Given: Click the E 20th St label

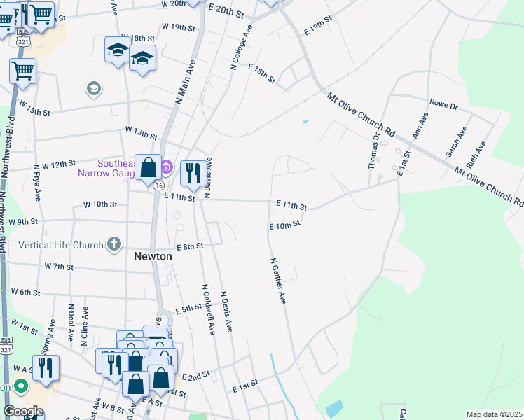Looking at the screenshot, I should (x=226, y=10).
